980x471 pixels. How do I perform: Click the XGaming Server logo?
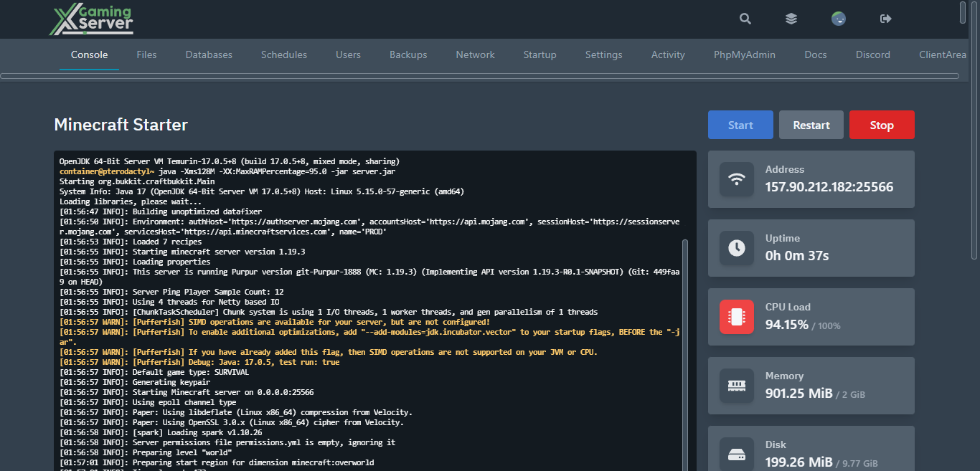[x=91, y=20]
